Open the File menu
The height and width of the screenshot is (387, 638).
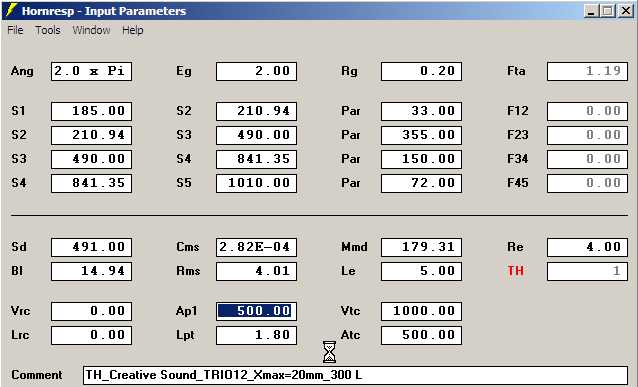[15, 30]
